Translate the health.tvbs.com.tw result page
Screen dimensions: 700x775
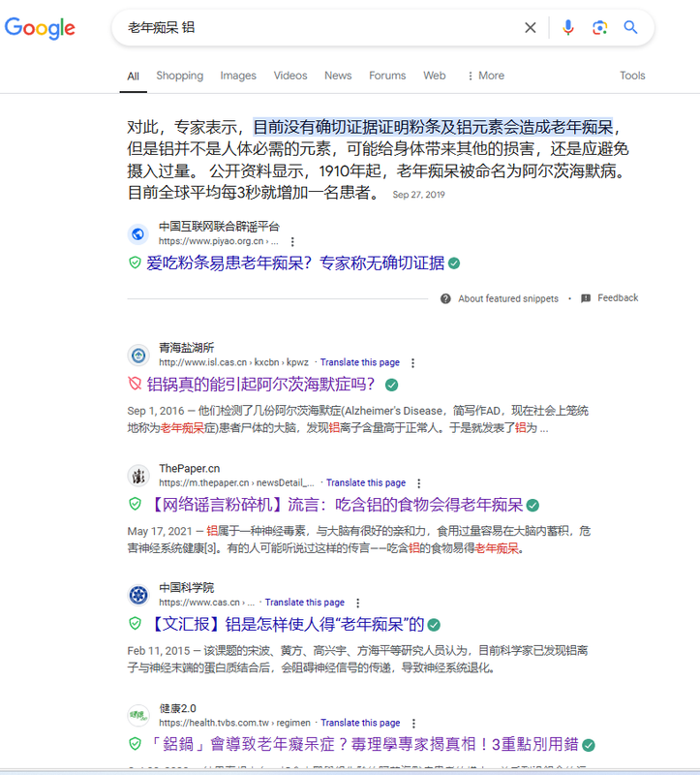coord(360,723)
